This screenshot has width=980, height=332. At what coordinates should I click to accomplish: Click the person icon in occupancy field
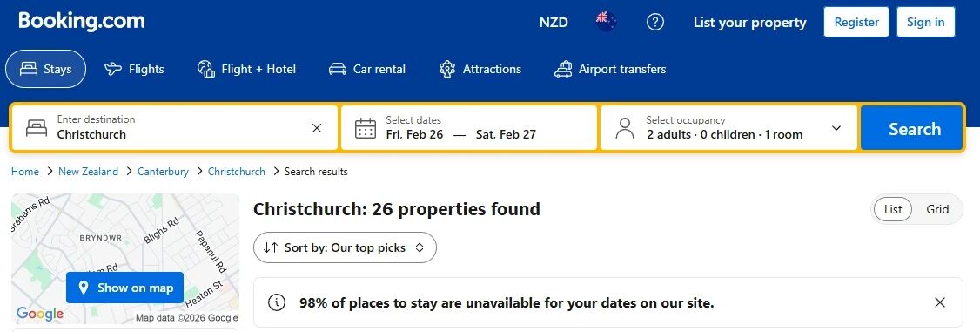(x=624, y=128)
